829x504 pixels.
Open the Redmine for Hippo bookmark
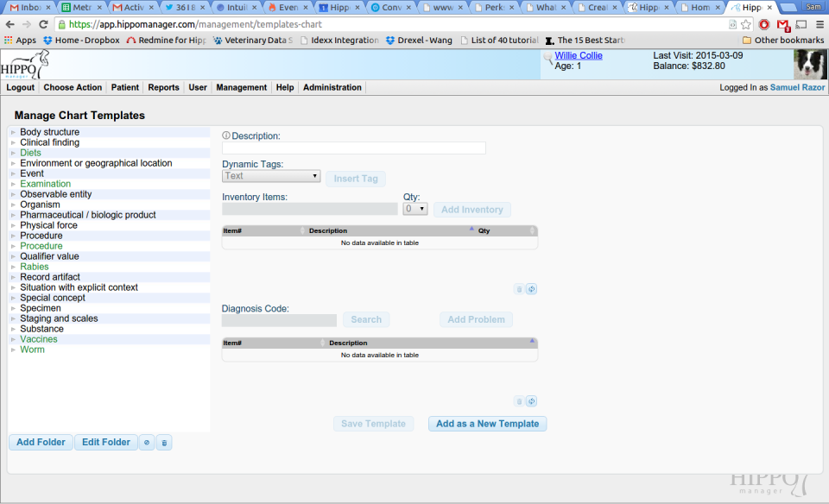(167, 41)
